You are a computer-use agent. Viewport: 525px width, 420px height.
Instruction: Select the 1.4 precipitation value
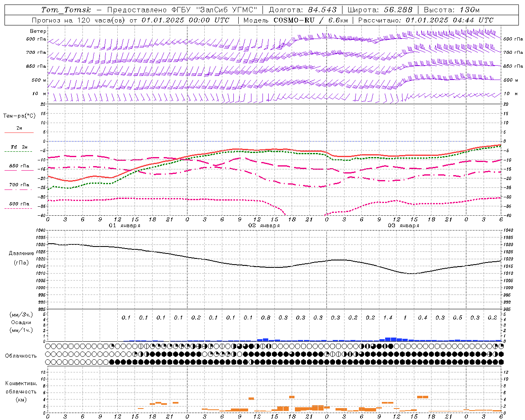388,318
